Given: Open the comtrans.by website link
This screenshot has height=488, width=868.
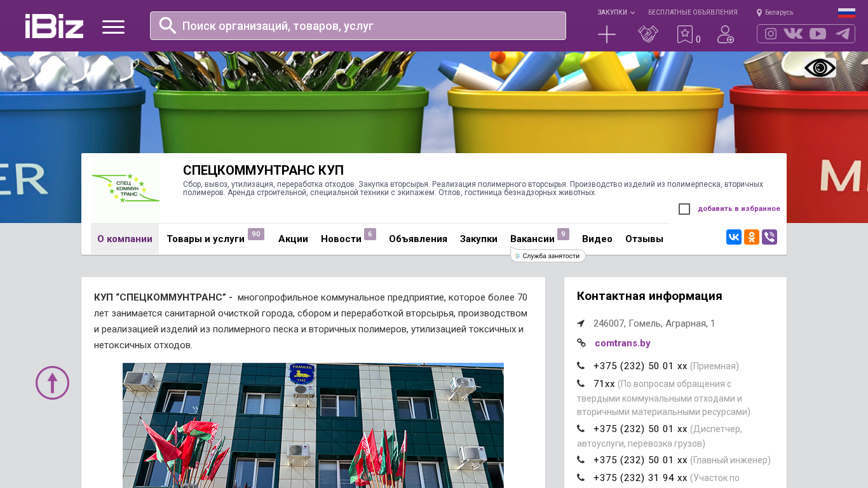Looking at the screenshot, I should click(x=623, y=343).
